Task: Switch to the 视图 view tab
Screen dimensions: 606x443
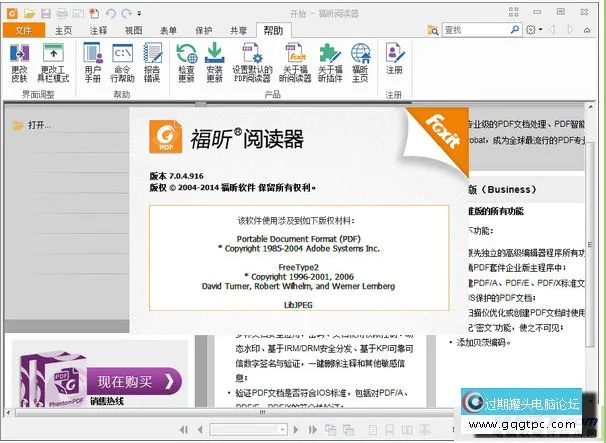Action: (134, 31)
